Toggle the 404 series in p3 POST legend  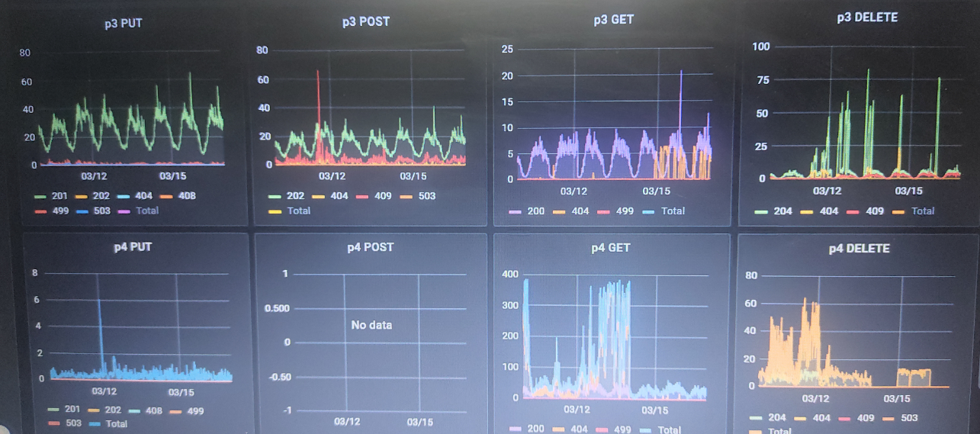point(329,196)
